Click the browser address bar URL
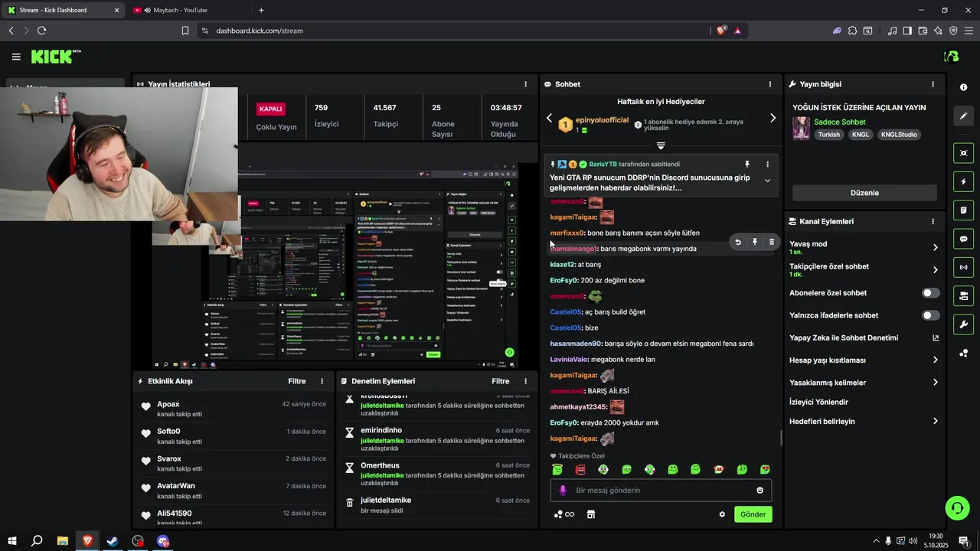The width and height of the screenshot is (980, 551). coord(260,31)
